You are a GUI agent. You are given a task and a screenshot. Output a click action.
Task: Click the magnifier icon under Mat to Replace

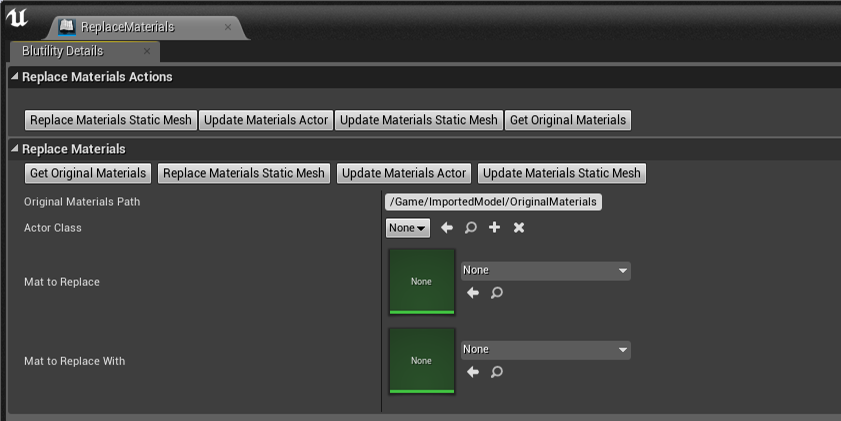coord(497,293)
